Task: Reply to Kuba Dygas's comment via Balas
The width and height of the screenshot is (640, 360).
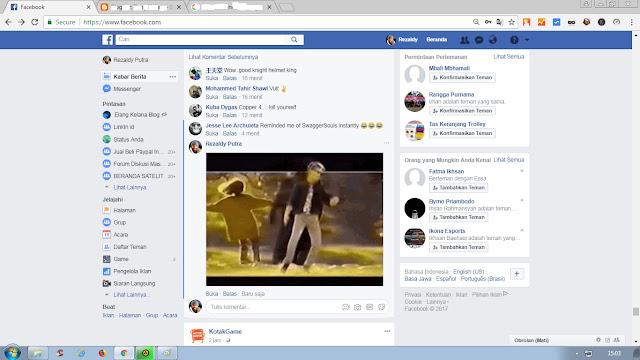Action: [229, 115]
